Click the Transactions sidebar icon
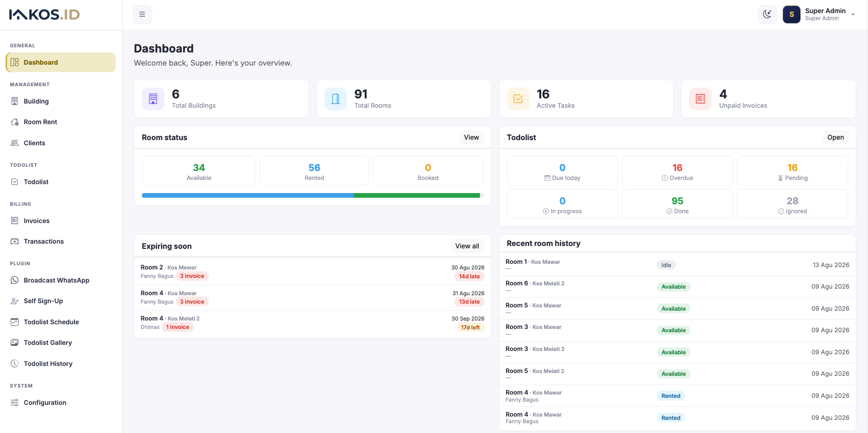The image size is (868, 433). click(x=15, y=241)
